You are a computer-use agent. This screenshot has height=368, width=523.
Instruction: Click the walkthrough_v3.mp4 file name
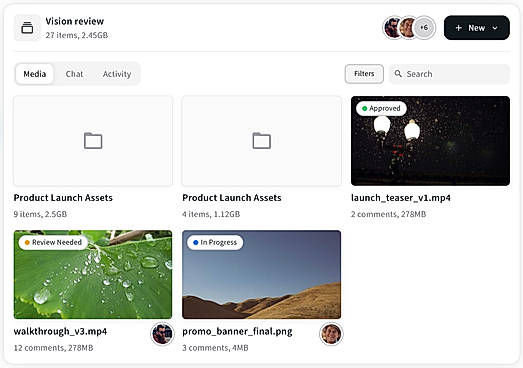tap(60, 331)
